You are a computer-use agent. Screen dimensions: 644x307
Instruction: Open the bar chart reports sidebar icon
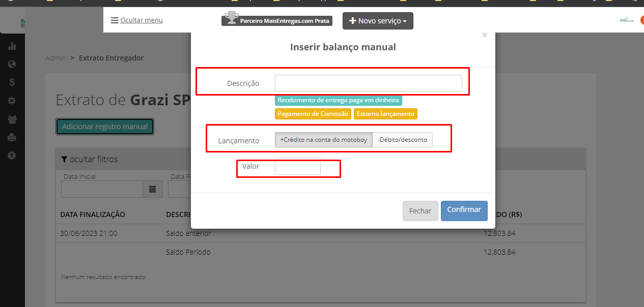click(12, 46)
